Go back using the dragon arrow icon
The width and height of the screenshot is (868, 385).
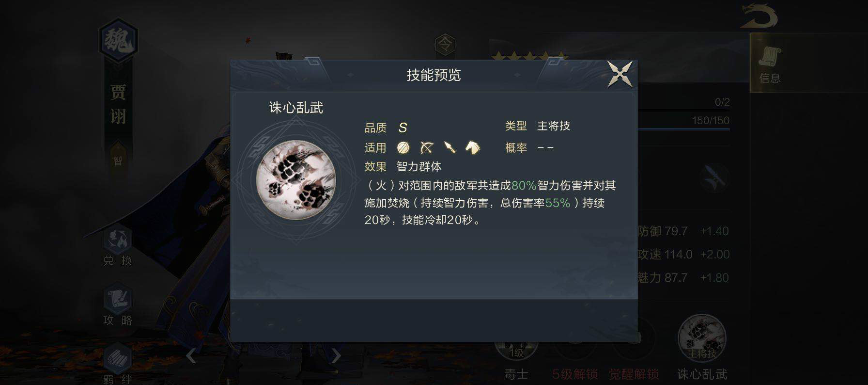(759, 16)
